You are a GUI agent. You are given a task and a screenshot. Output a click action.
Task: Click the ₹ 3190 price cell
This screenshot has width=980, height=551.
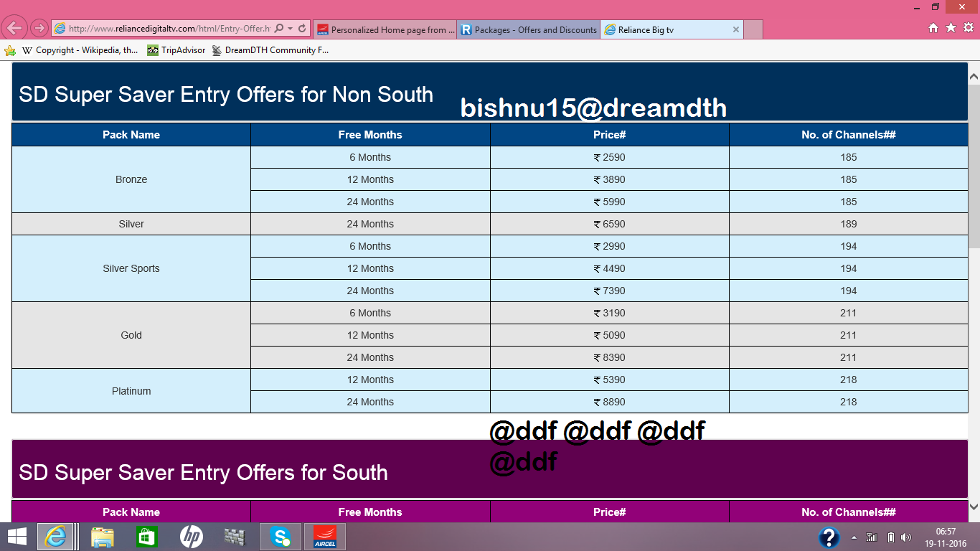[610, 313]
